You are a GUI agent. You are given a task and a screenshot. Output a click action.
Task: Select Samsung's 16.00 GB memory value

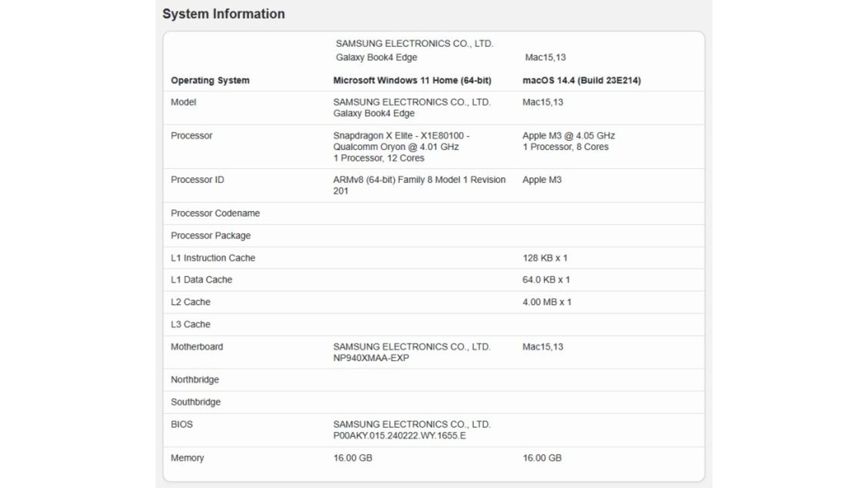click(x=353, y=458)
